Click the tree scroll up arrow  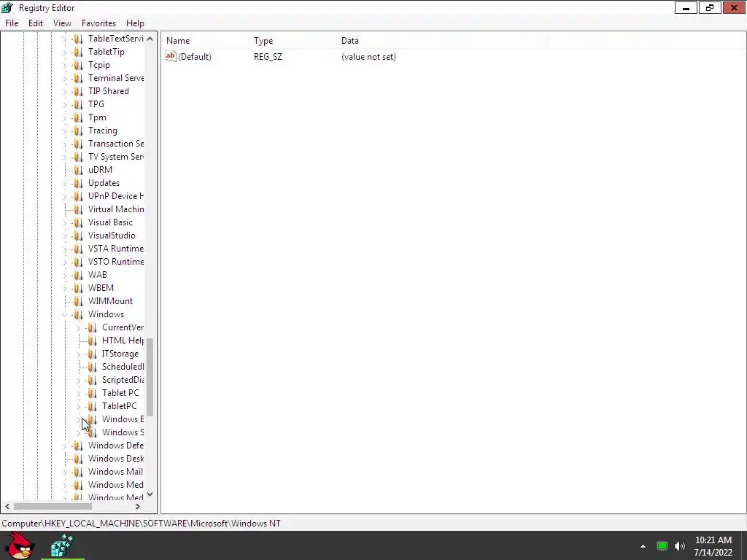150,39
